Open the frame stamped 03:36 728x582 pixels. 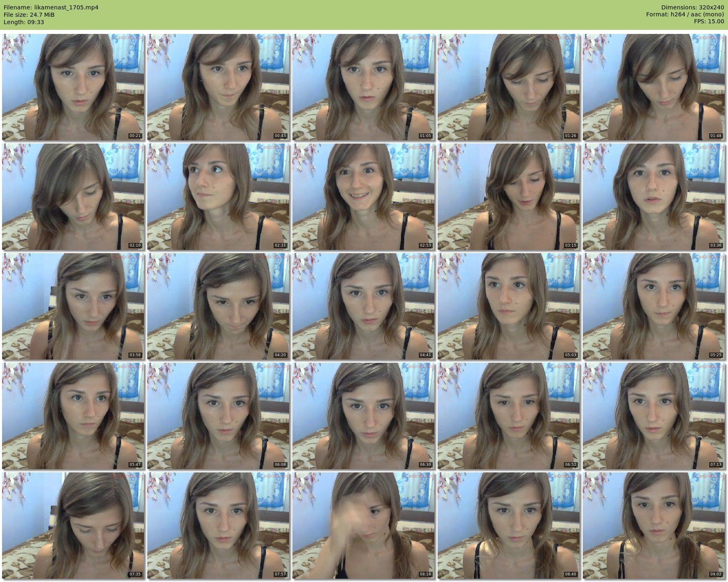(x=654, y=197)
